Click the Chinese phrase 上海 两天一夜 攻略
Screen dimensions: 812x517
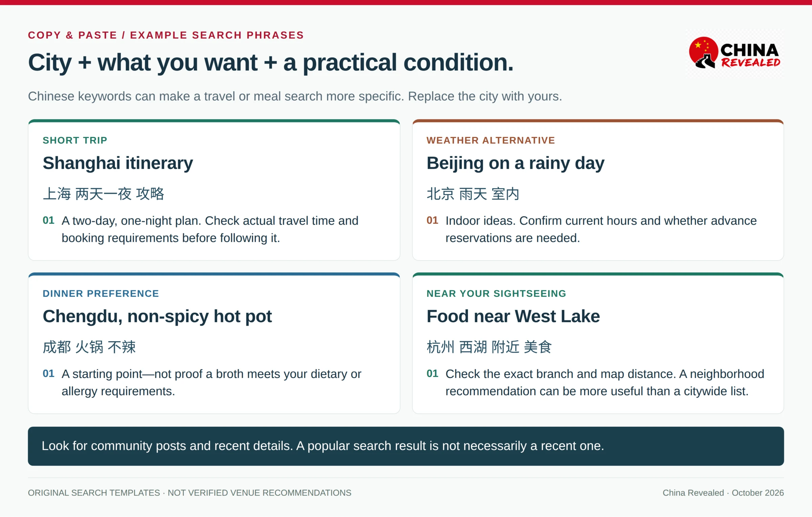point(104,194)
